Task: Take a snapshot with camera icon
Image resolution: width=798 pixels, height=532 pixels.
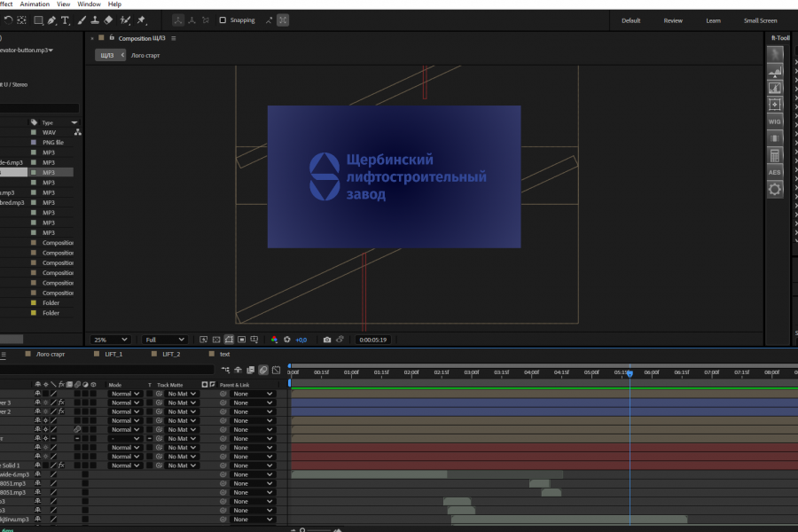Action: pos(326,340)
